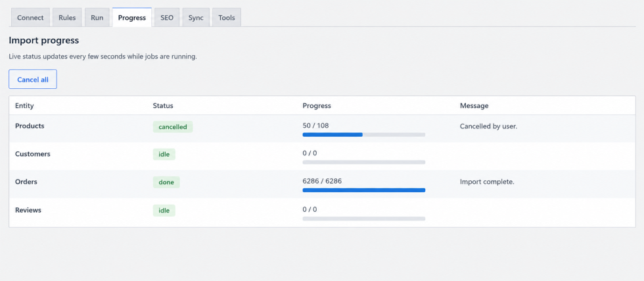Select the Reviews entity name
Screen dimensions: 644x281
tap(28, 210)
